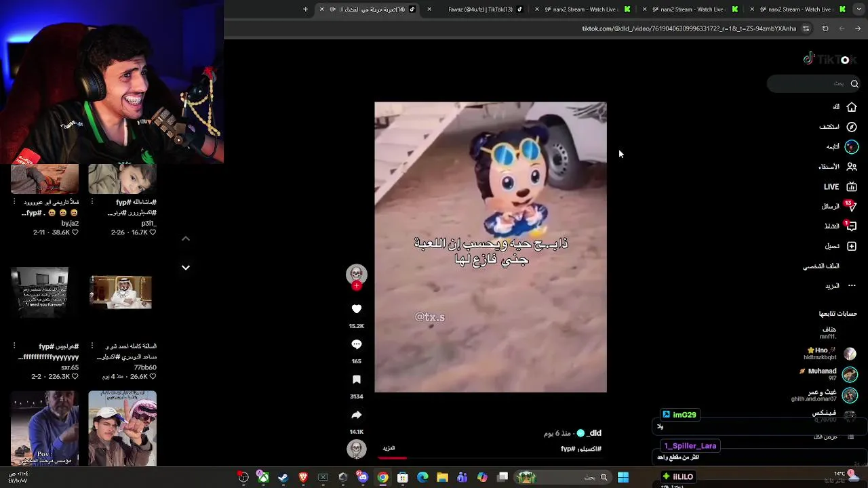
Task: Open Chrome from the taskbar
Action: pyautogui.click(x=383, y=478)
